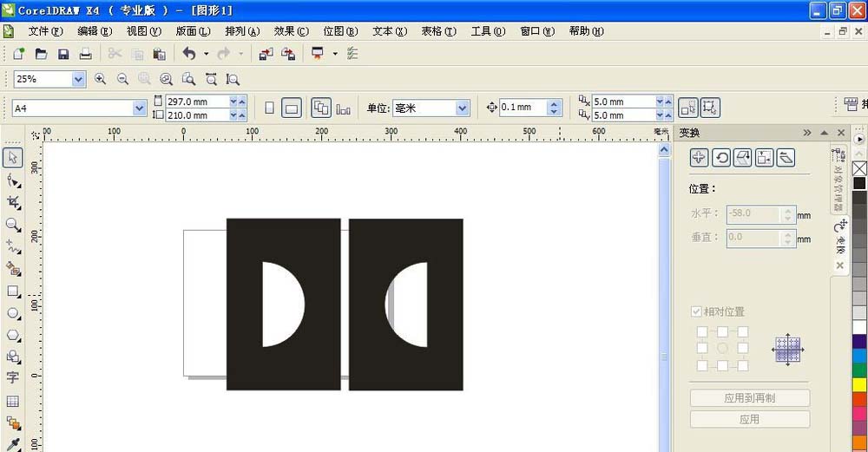
Task: Select top-right anchor point checkbox
Action: click(x=743, y=332)
